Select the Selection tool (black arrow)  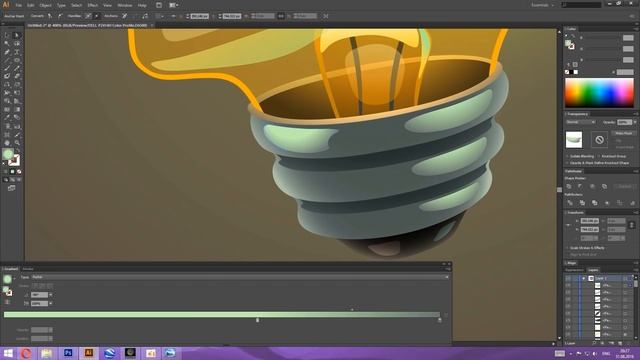(7, 36)
